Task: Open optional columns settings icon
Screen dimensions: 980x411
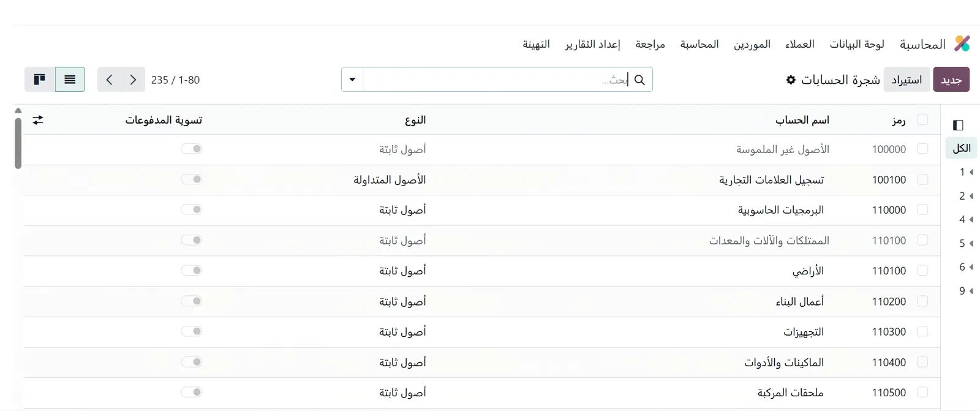Action: [x=38, y=120]
